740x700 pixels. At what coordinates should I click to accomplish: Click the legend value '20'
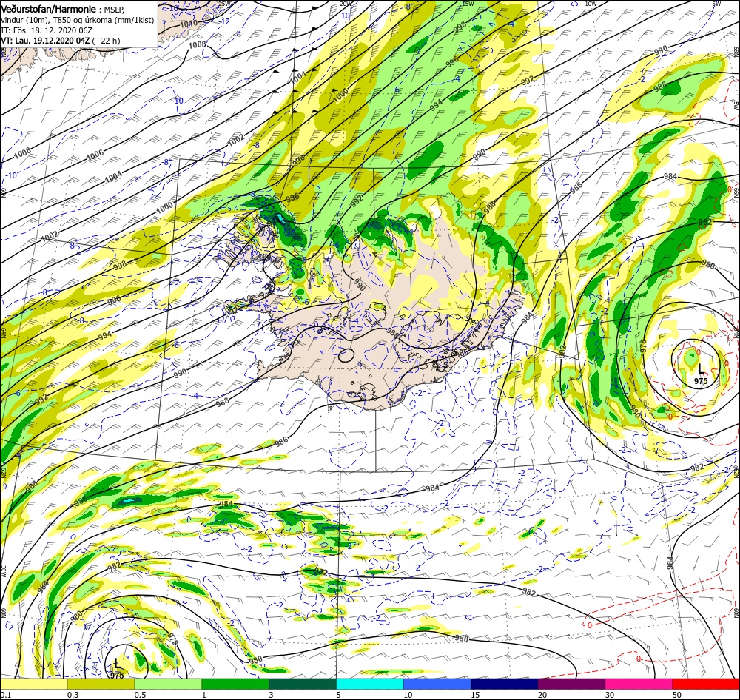point(542,695)
